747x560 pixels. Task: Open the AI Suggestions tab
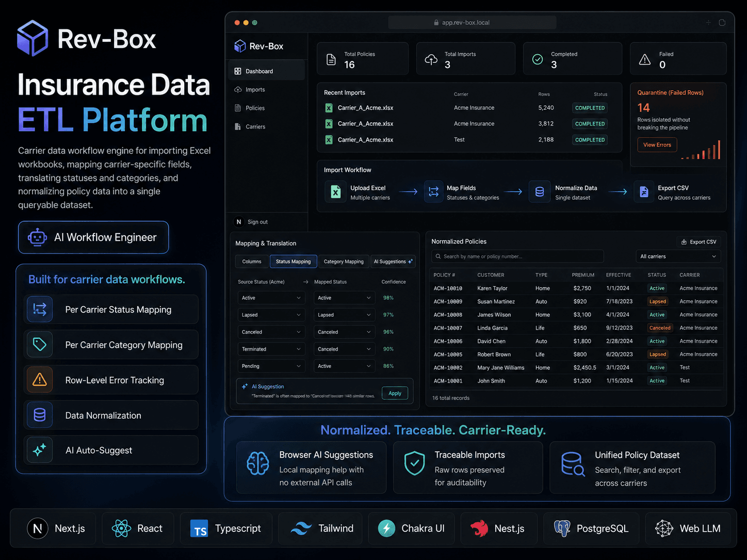[393, 261]
